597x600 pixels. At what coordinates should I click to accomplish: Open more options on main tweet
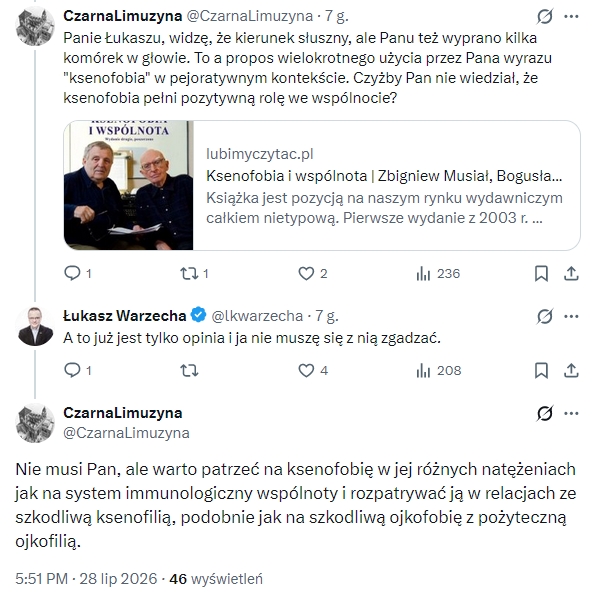[571, 413]
